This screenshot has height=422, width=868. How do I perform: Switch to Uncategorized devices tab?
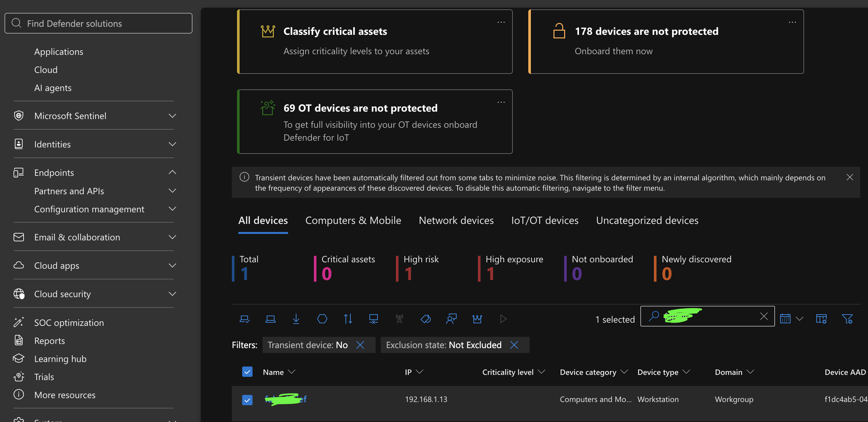pos(647,220)
